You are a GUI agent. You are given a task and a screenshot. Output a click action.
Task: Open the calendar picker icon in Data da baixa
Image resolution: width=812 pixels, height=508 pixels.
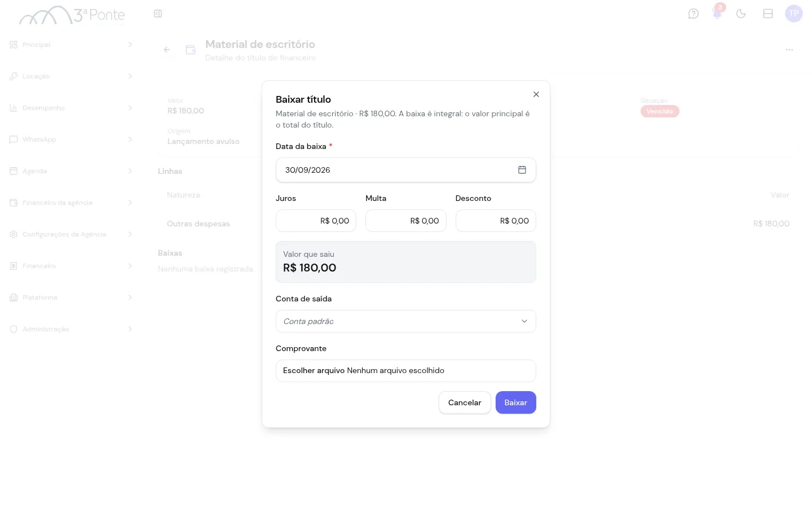pos(522,170)
